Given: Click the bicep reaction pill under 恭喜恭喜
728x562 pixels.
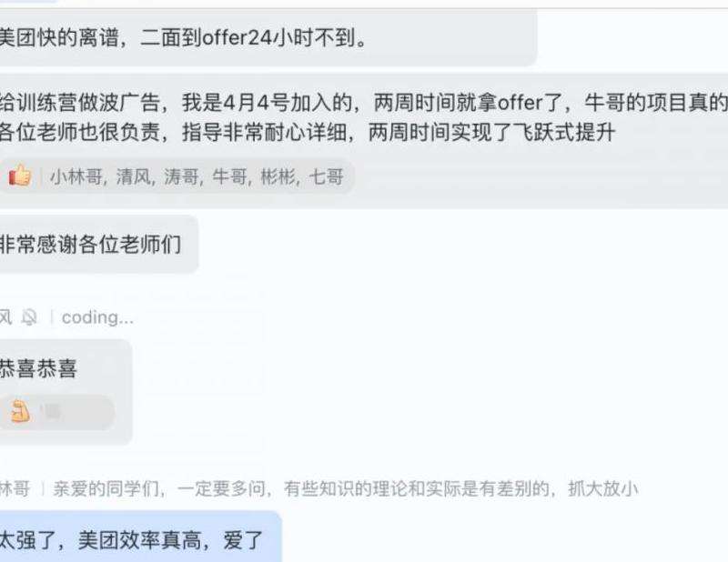Looking at the screenshot, I should (x=56, y=412).
